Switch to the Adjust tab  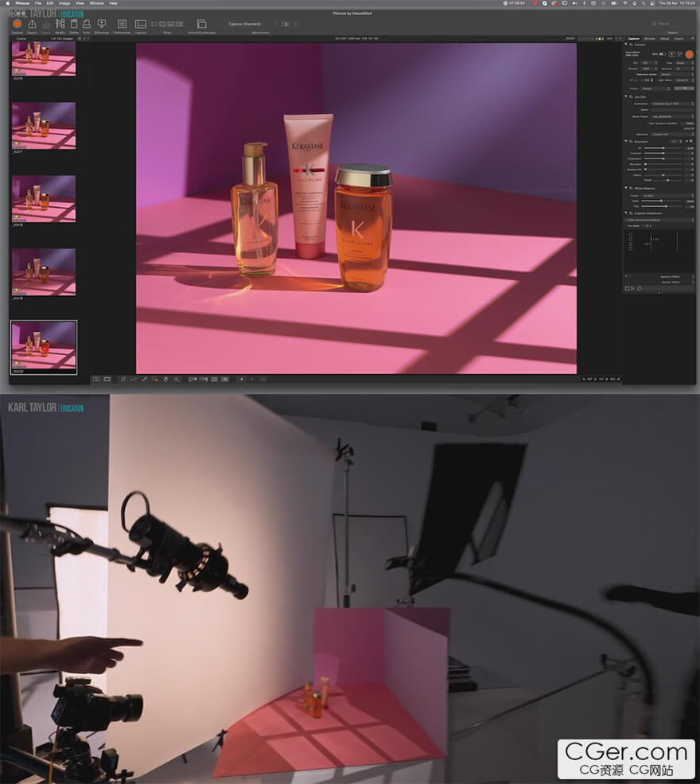click(x=664, y=38)
